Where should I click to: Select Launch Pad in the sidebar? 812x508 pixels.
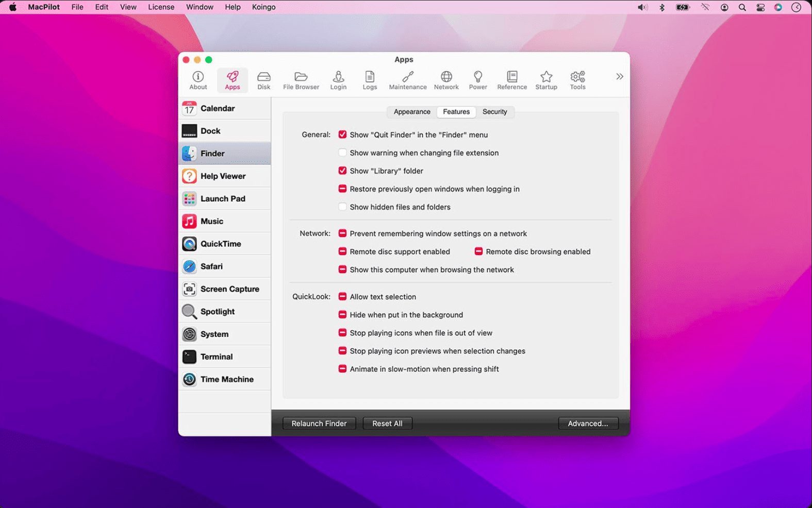click(225, 198)
